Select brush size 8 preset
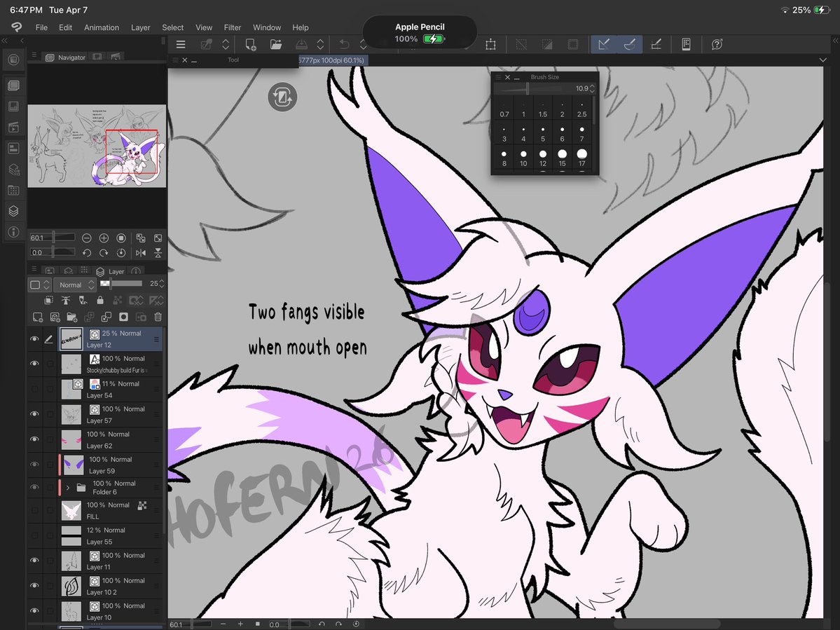 click(x=504, y=158)
